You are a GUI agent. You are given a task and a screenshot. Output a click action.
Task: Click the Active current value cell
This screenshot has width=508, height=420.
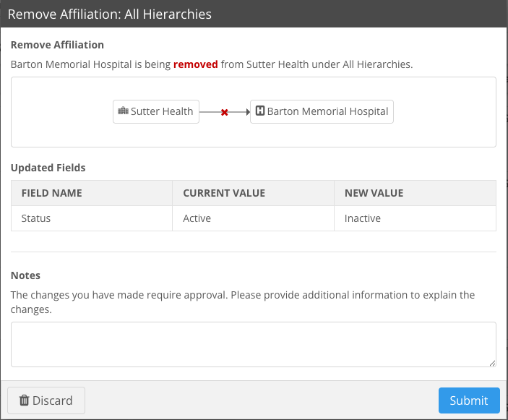(x=197, y=218)
